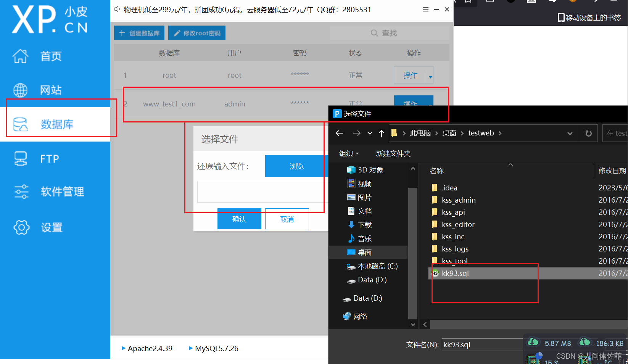This screenshot has height=364, width=628.
Task: Click the 文件名 filename input field
Action: click(x=483, y=345)
